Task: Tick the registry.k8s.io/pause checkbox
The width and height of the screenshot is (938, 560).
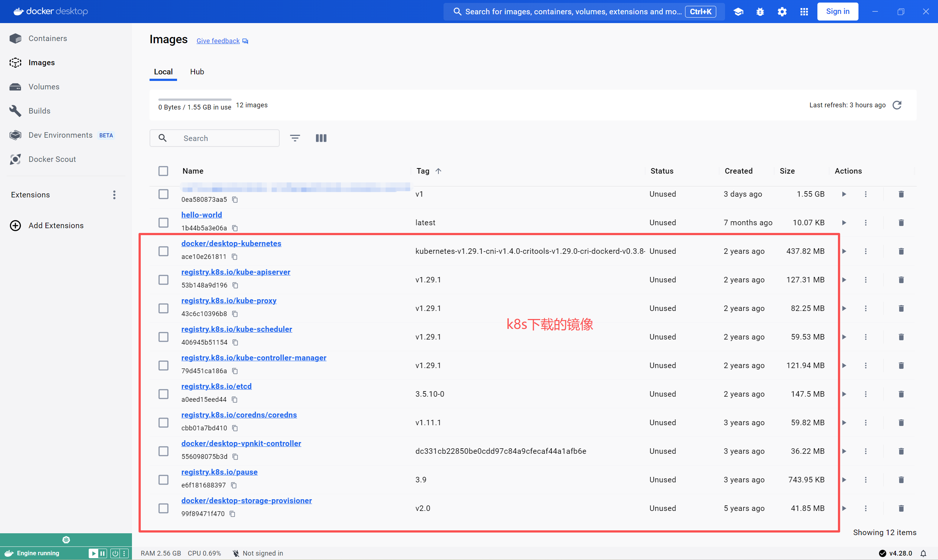Action: pos(163,480)
